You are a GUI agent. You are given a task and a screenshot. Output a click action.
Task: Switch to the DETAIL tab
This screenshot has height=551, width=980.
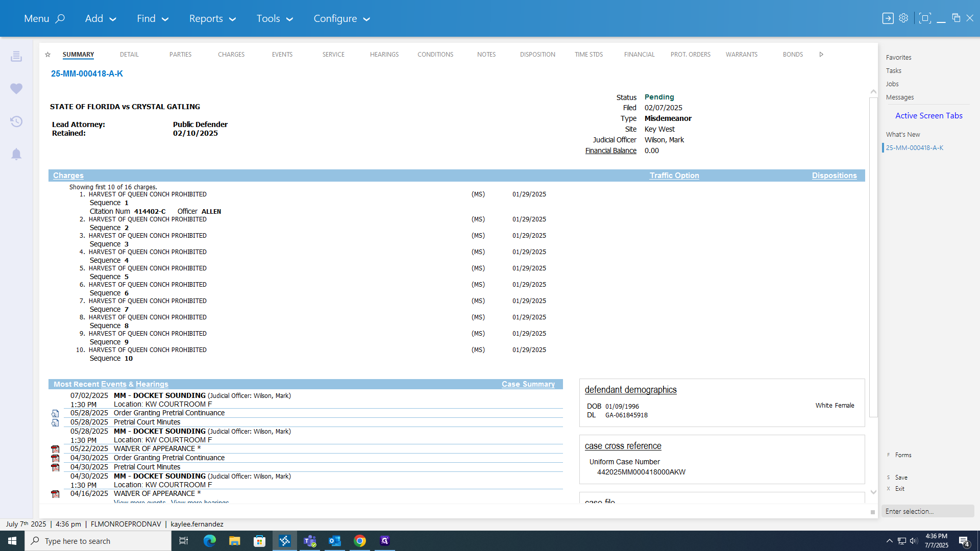point(129,55)
